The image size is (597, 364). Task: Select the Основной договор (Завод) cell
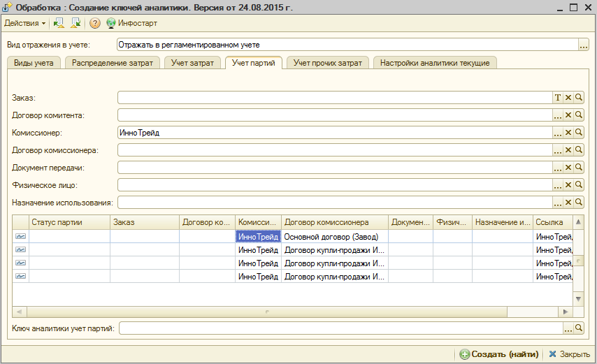pos(335,237)
